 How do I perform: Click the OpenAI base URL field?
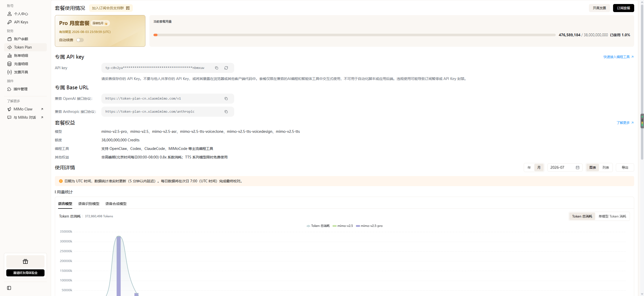point(168,99)
